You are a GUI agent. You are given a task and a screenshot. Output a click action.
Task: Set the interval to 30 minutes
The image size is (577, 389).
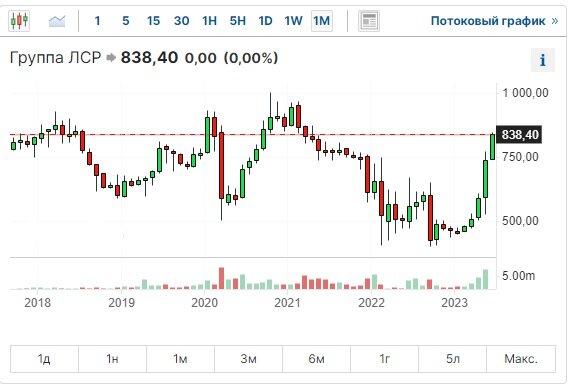[181, 21]
